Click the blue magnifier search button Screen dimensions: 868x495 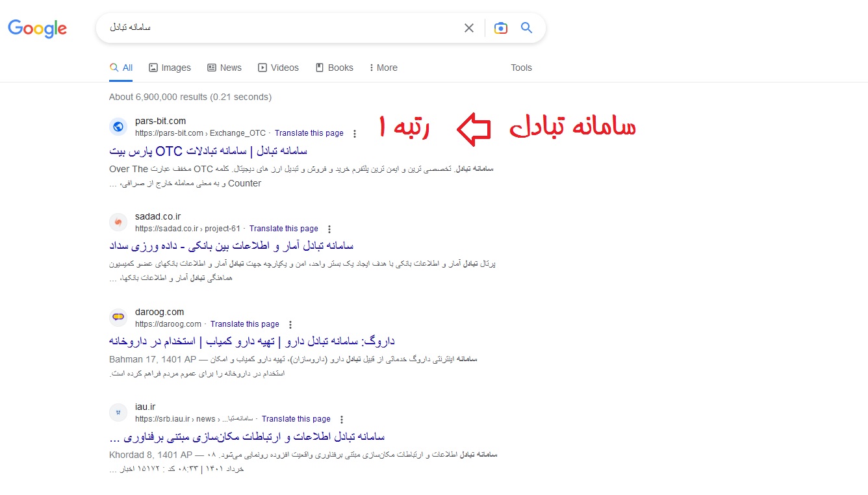526,28
